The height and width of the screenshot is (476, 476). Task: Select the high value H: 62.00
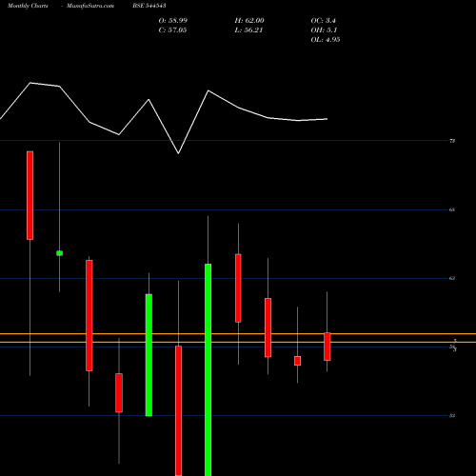[249, 21]
